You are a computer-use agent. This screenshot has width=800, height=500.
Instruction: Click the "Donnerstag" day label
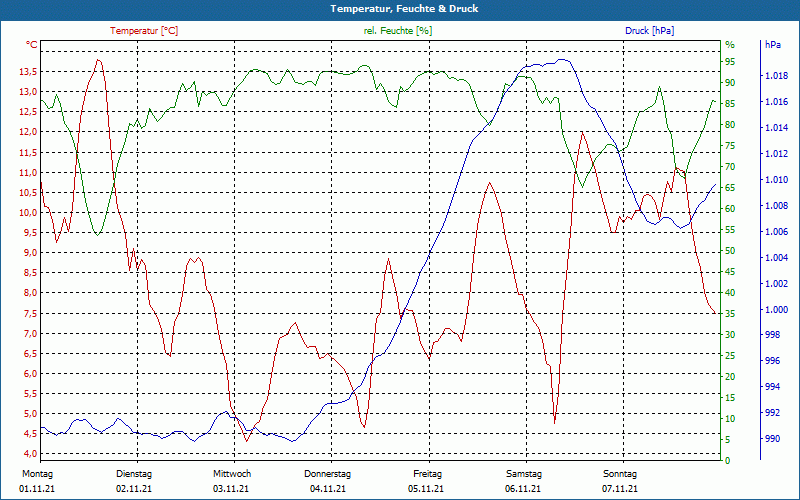[328, 474]
